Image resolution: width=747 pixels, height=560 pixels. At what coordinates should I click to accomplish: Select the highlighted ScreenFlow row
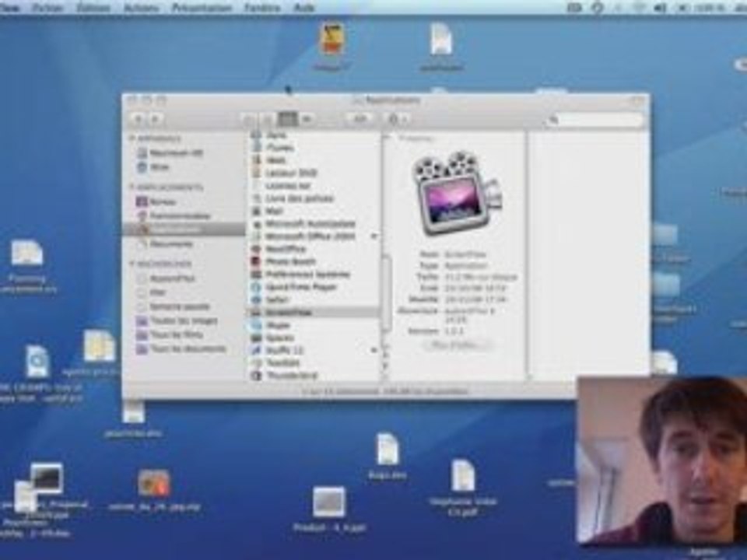pyautogui.click(x=314, y=313)
